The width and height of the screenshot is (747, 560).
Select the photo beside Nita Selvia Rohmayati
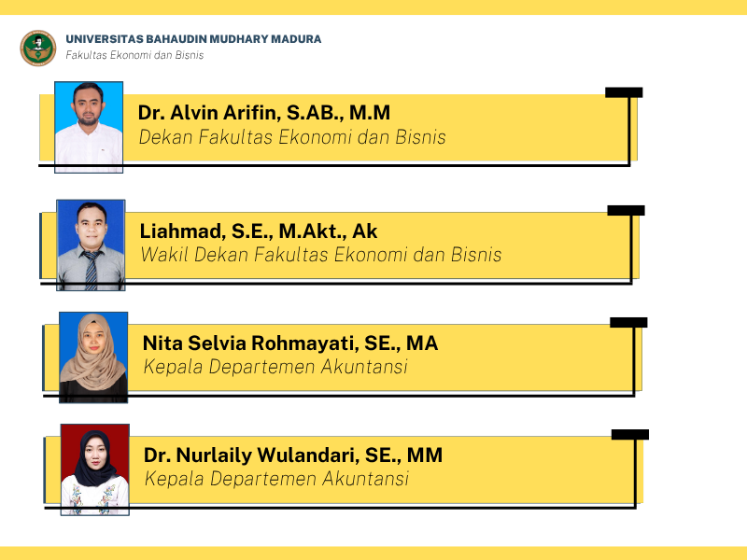point(93,357)
